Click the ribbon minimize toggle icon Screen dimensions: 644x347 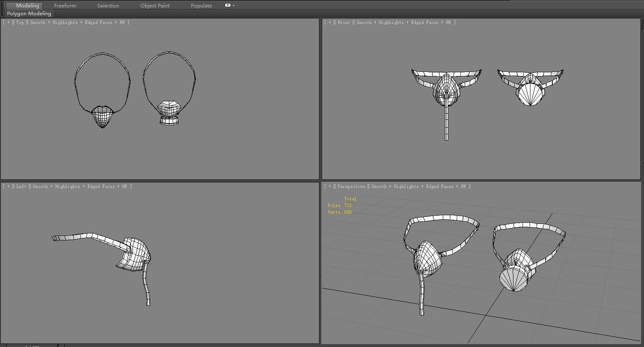tap(228, 5)
